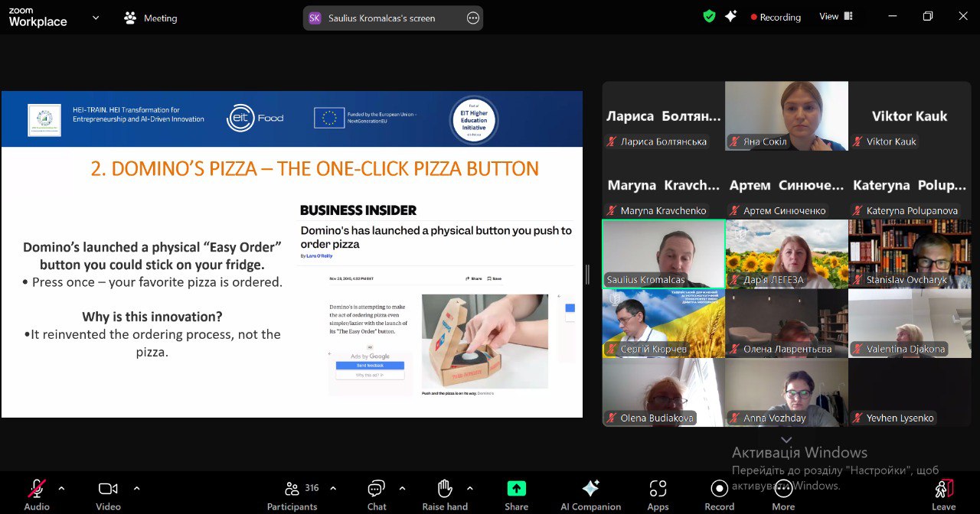
Task: Click the Meeting tab at top
Action: [x=151, y=18]
